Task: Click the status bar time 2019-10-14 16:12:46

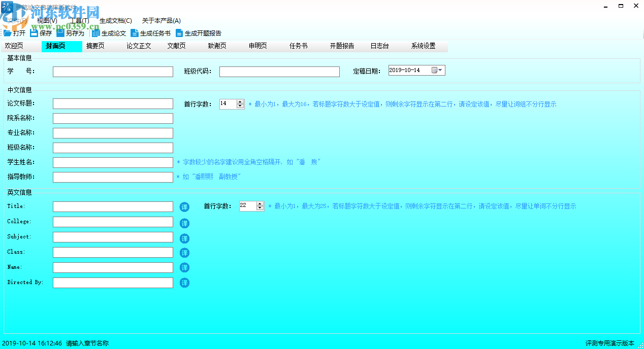Action: tap(32, 343)
